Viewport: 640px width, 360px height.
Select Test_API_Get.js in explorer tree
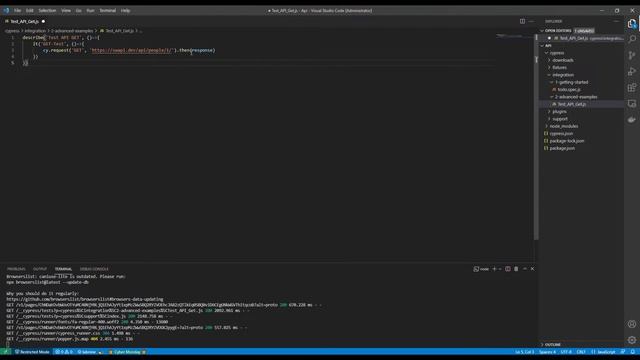click(582, 104)
